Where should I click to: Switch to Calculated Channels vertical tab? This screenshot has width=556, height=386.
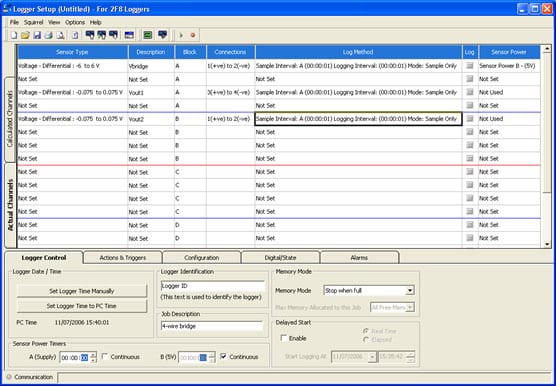point(10,119)
